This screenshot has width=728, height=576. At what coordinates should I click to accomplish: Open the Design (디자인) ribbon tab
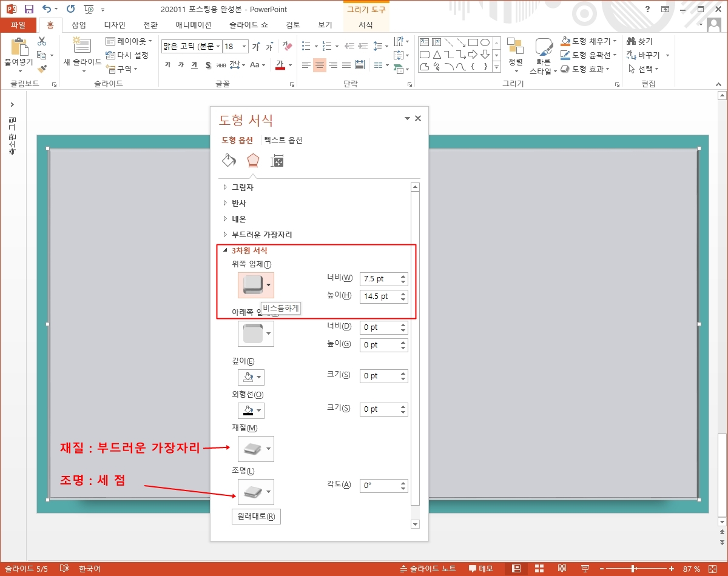[x=115, y=25]
